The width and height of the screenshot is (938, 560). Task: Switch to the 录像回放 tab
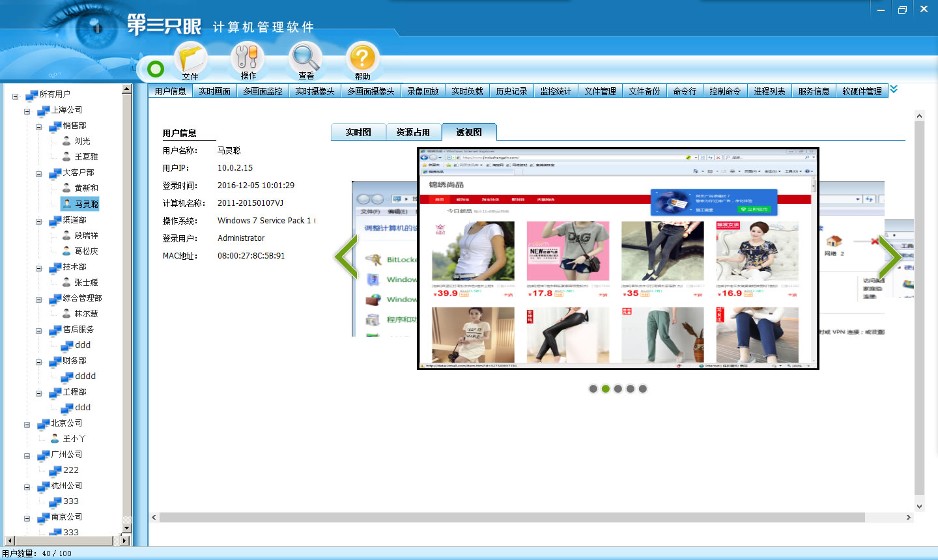coord(423,91)
